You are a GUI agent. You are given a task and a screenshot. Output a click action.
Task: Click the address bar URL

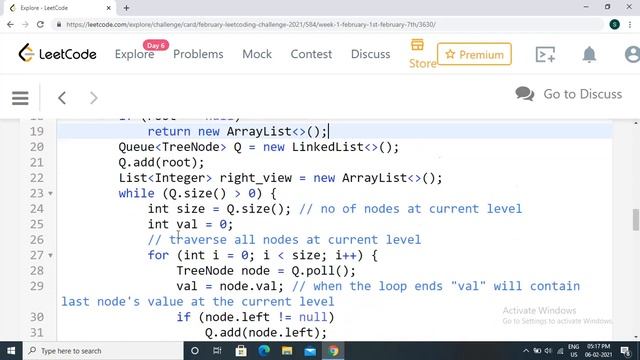coord(251,24)
